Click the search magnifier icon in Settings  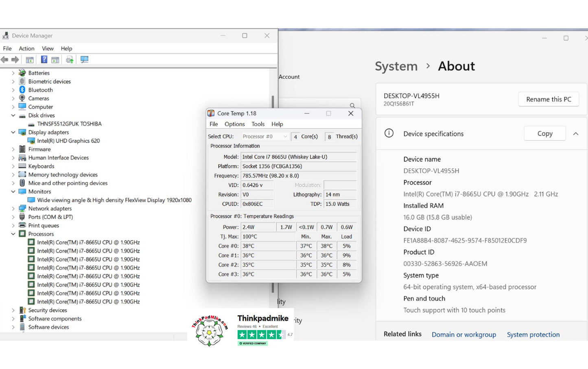352,105
